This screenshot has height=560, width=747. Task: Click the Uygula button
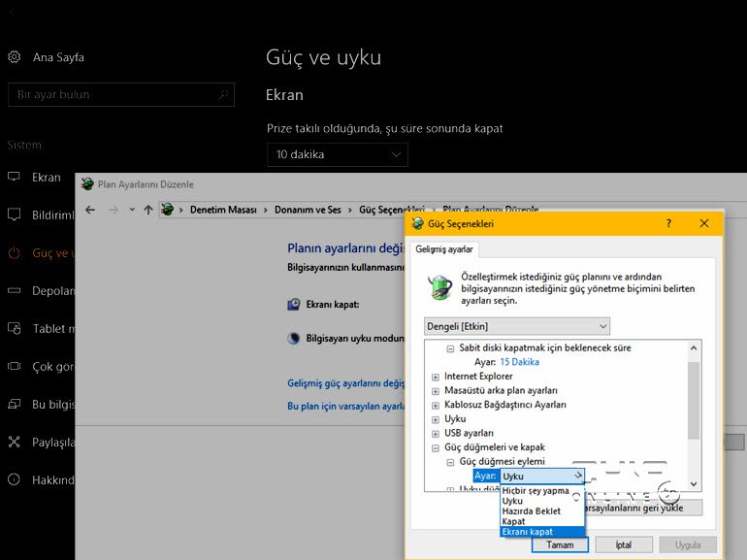[688, 544]
